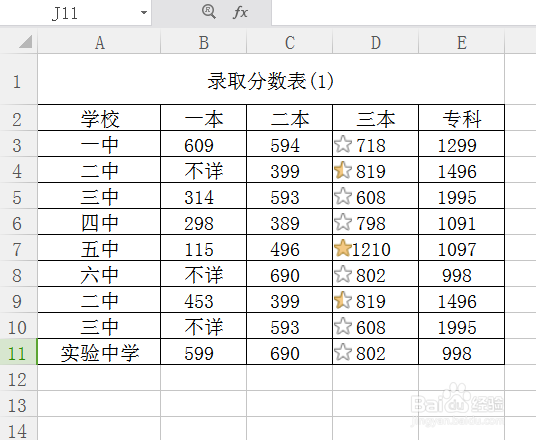Viewport: 536px width, 440px height.
Task: Click the 三本 header cell
Action: click(376, 118)
